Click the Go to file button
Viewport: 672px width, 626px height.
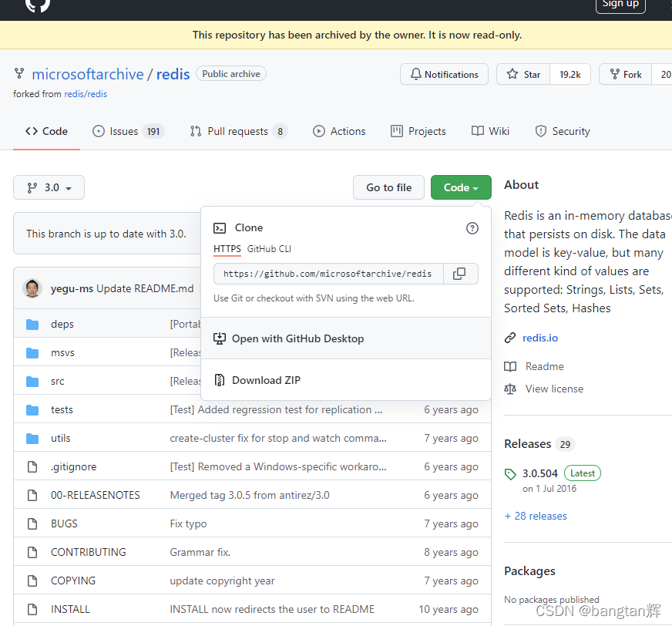388,187
